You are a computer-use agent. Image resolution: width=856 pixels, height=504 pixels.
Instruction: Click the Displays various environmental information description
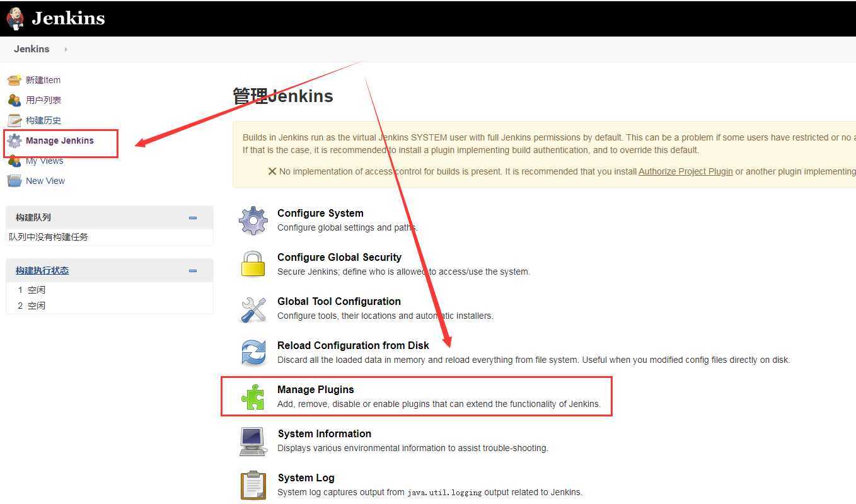click(413, 448)
